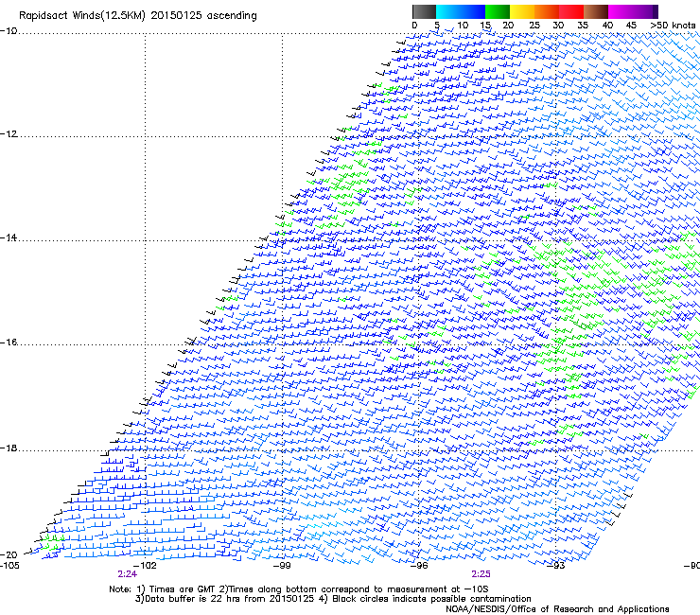This screenshot has width=700, height=615.
Task: Click the '25' legend scale label
Action: click(x=534, y=26)
